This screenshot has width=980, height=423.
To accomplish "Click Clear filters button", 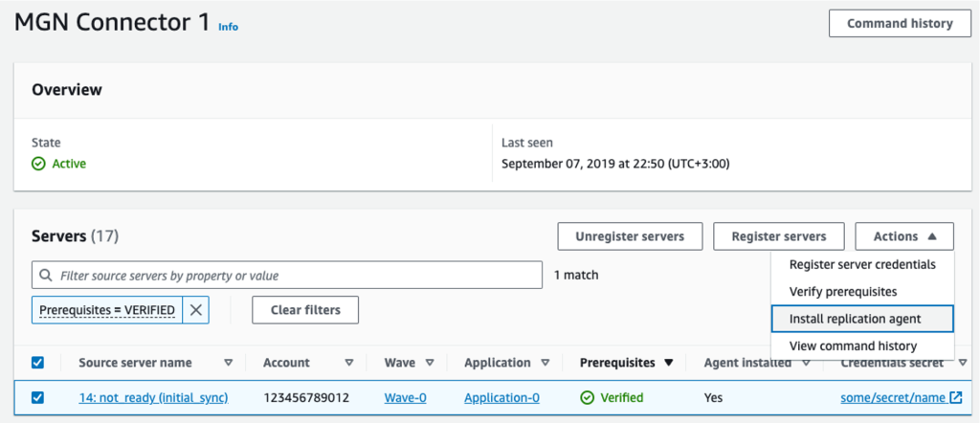I will (x=305, y=310).
